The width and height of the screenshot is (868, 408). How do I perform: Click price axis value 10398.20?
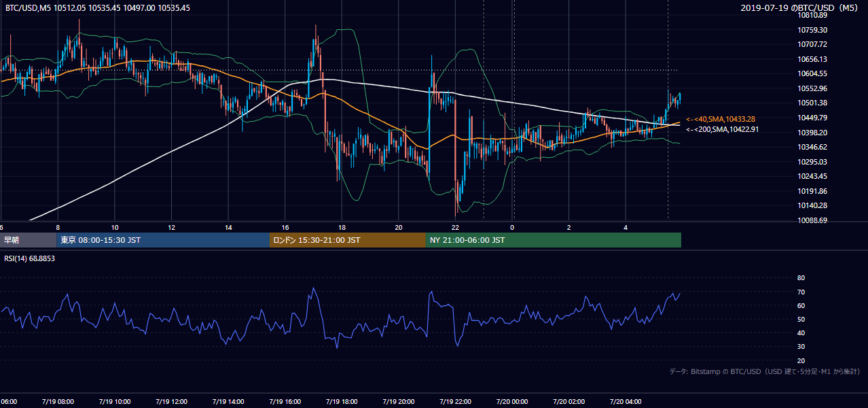click(812, 133)
